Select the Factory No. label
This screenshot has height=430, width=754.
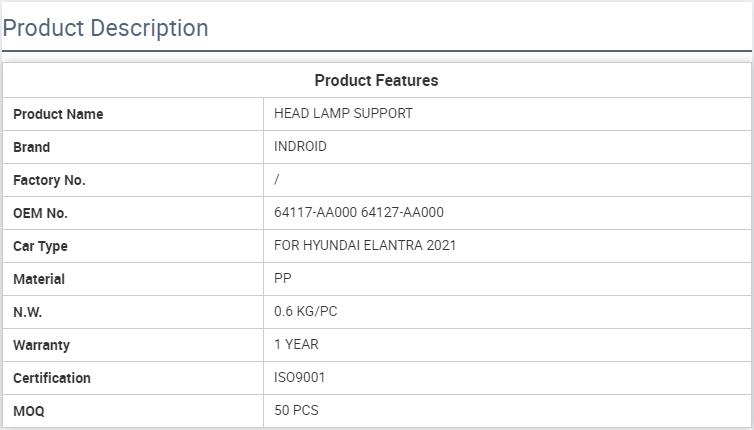(x=49, y=180)
